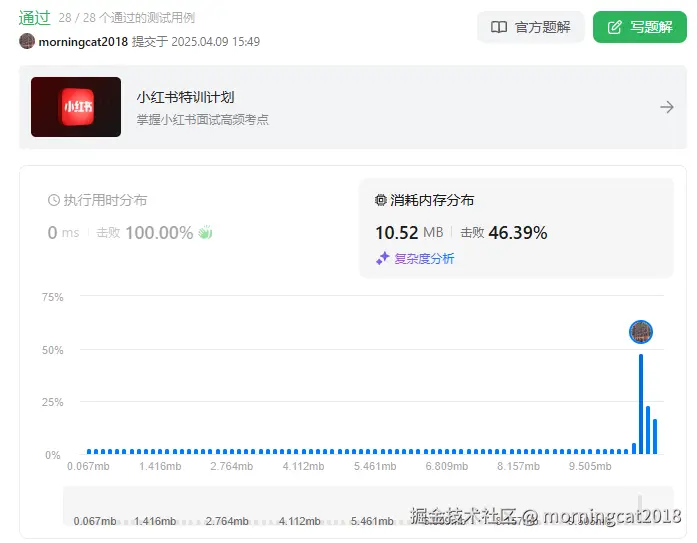Open morningcat2018 user profile link
The width and height of the screenshot is (697, 543).
[x=83, y=42]
